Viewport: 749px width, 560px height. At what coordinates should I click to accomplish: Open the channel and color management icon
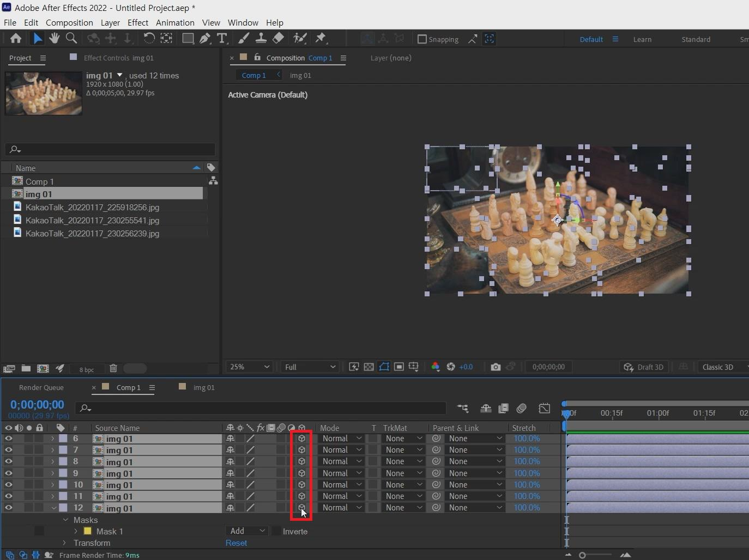pos(436,367)
